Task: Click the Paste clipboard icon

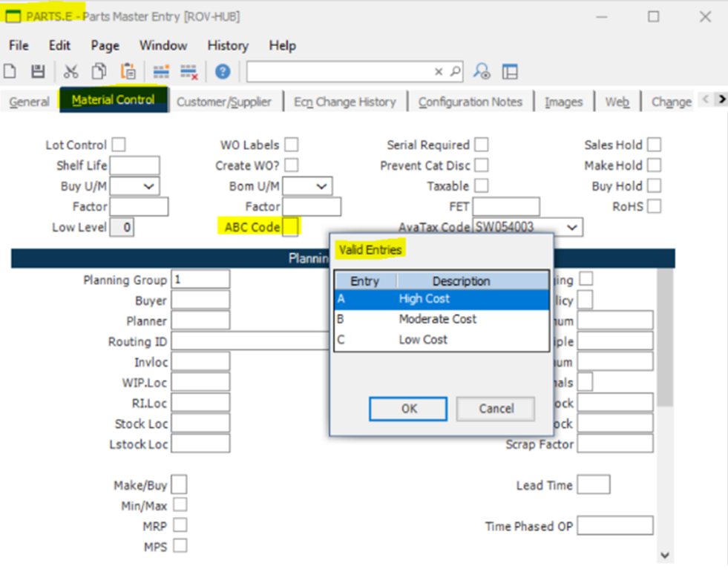Action: [x=128, y=71]
